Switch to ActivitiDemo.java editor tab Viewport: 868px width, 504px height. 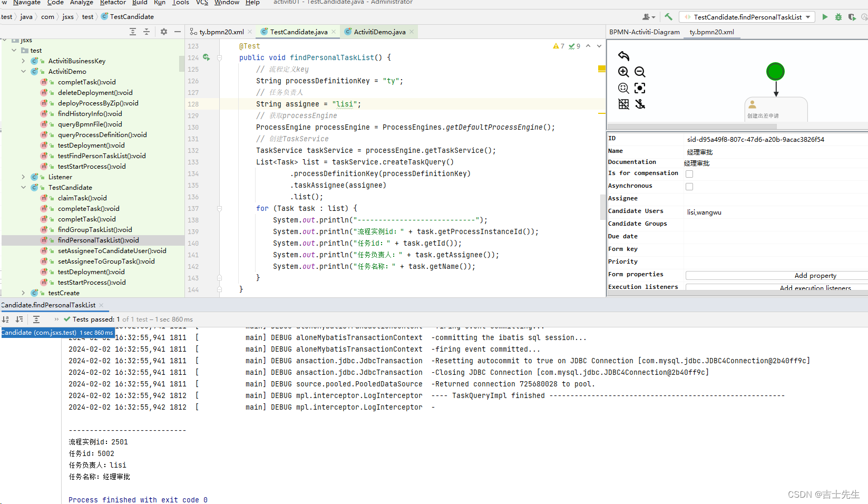coord(379,32)
